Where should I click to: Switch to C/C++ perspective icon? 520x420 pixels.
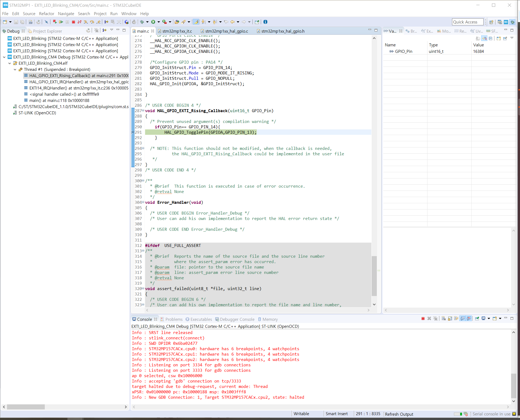coord(500,22)
